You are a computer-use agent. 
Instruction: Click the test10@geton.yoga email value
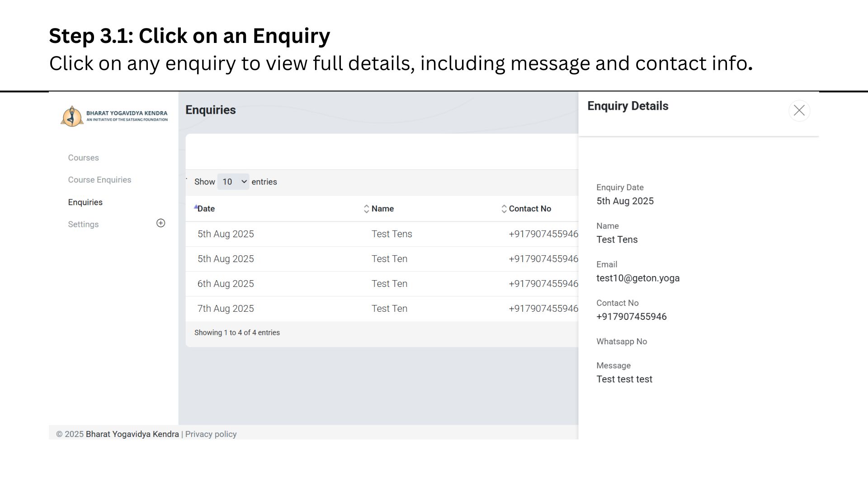(637, 278)
